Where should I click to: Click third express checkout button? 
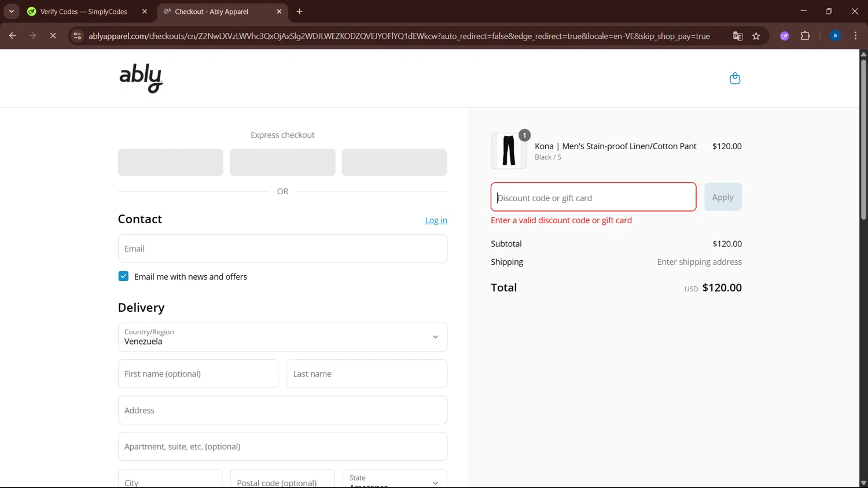394,162
